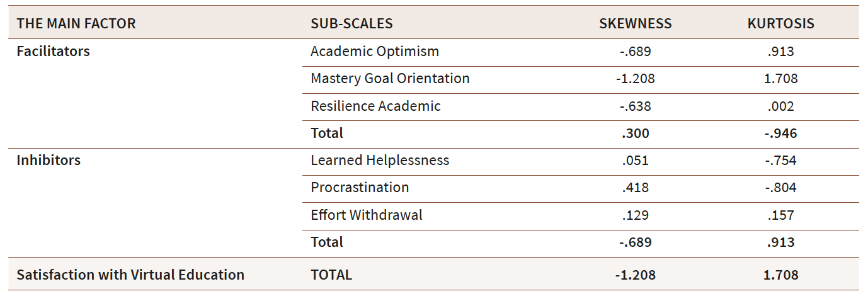Image resolution: width=868 pixels, height=296 pixels.
Task: Select the SUB-SCALES column header
Action: click(351, 24)
